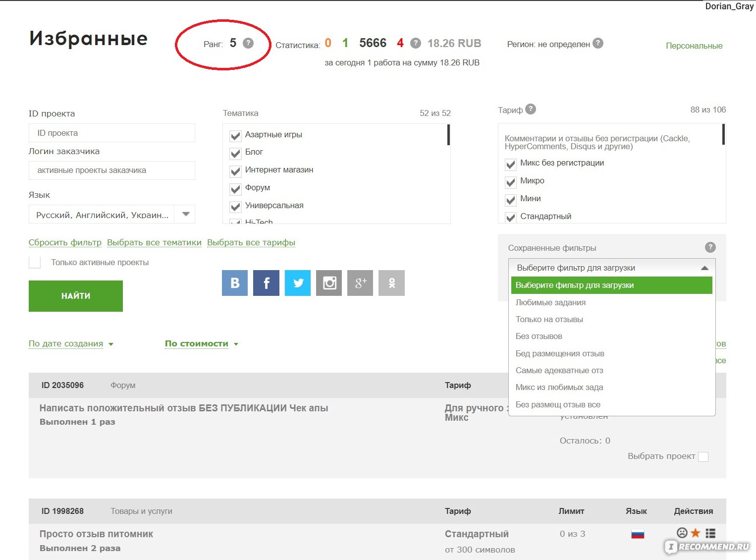Share via Twitter icon
The height and width of the screenshot is (560, 756).
(298, 283)
